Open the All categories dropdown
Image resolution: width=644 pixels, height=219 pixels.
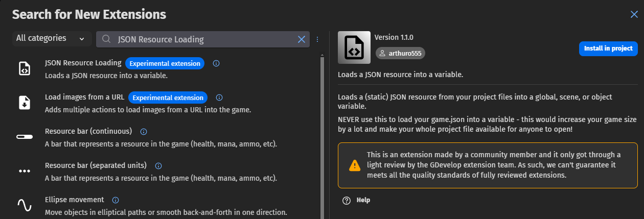click(x=52, y=38)
